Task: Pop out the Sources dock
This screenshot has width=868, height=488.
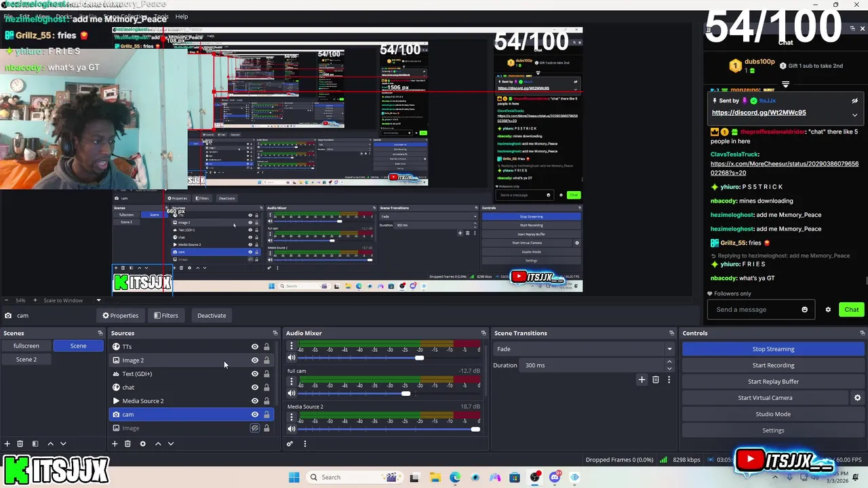Action: click(x=275, y=333)
